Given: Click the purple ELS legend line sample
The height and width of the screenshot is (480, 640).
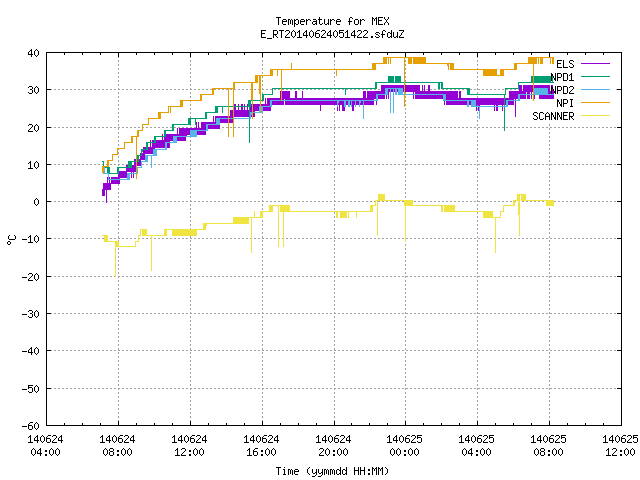Looking at the screenshot, I should point(596,64).
